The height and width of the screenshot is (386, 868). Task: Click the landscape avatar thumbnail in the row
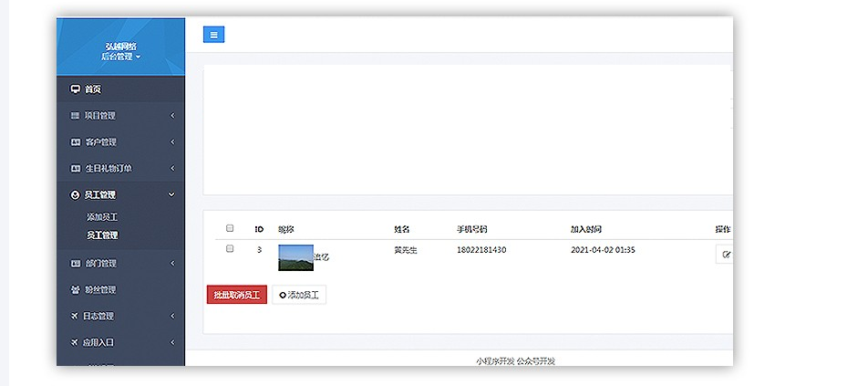tap(295, 257)
